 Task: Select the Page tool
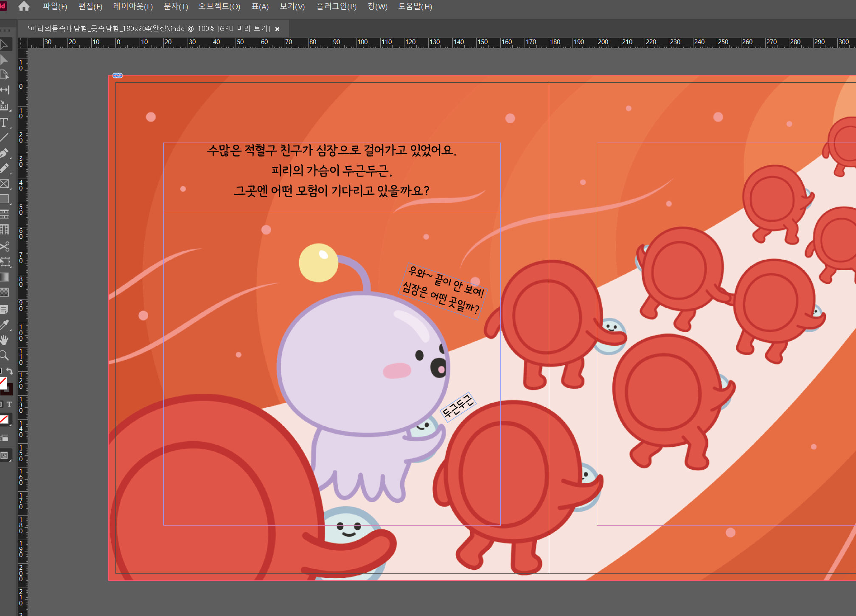[x=4, y=75]
